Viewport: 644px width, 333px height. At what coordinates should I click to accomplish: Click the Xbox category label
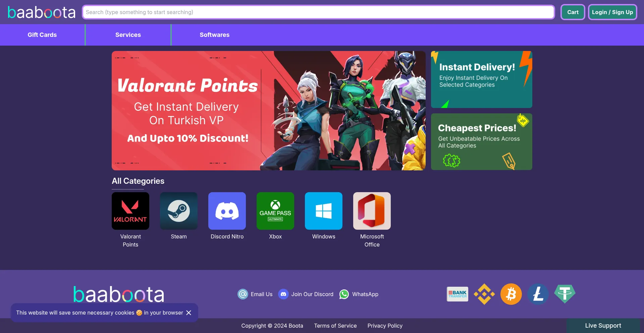(275, 236)
